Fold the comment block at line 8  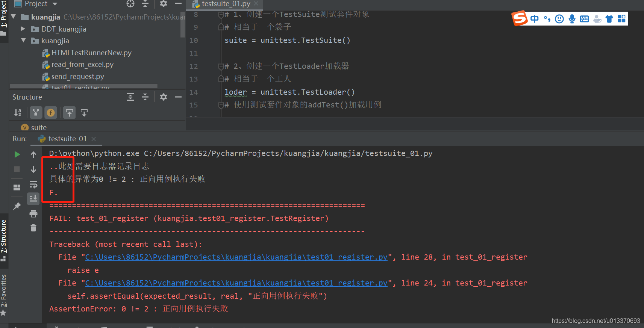tap(221, 15)
